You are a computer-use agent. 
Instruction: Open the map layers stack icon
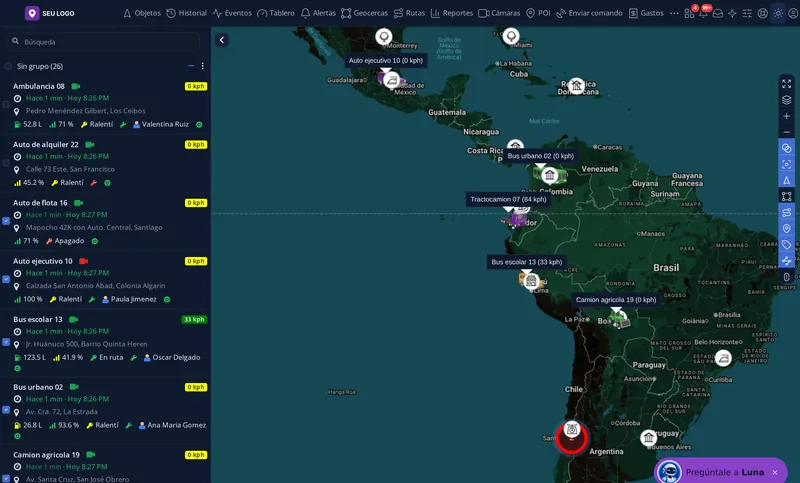(x=786, y=100)
